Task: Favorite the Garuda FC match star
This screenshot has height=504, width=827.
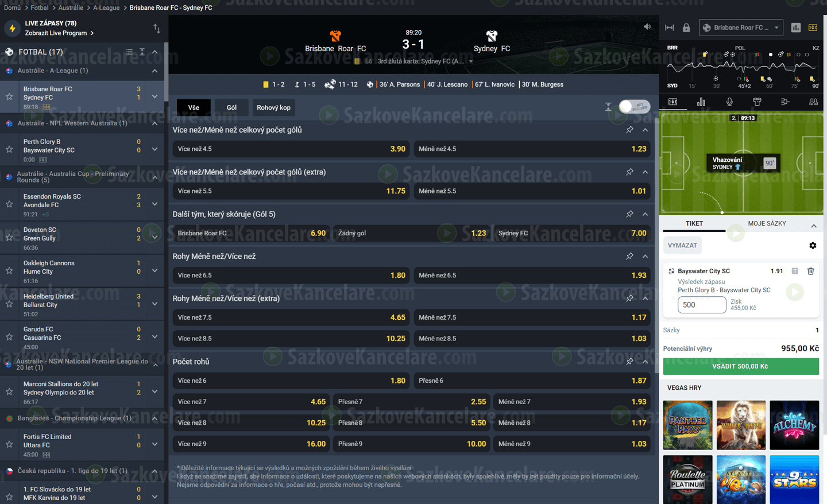Action: 9,337
